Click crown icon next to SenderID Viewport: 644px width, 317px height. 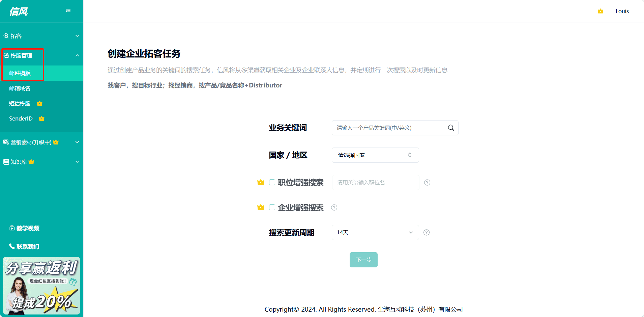tap(42, 118)
